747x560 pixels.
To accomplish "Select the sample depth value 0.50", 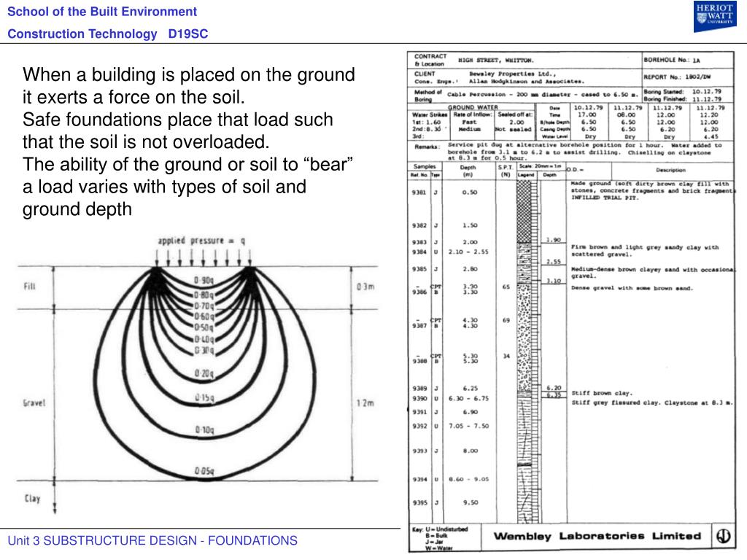I will (x=469, y=192).
